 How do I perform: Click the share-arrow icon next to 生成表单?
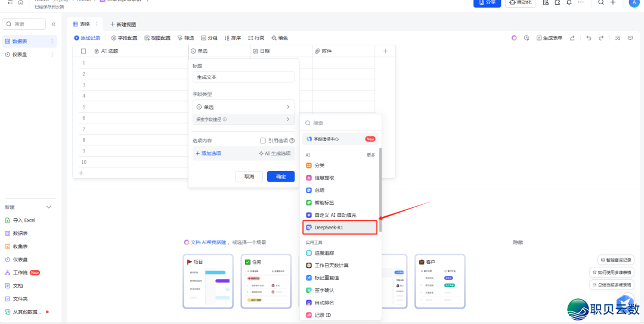point(572,38)
